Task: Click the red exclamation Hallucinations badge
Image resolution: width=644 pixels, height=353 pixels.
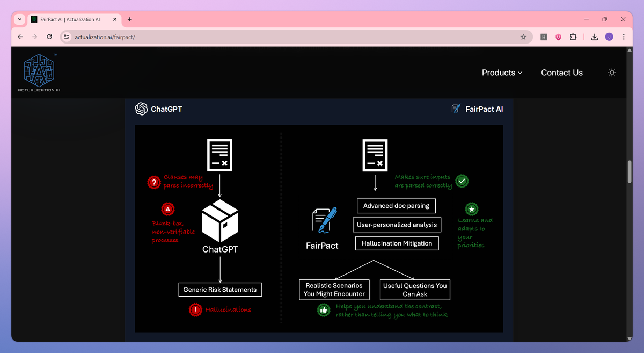Action: (x=195, y=309)
